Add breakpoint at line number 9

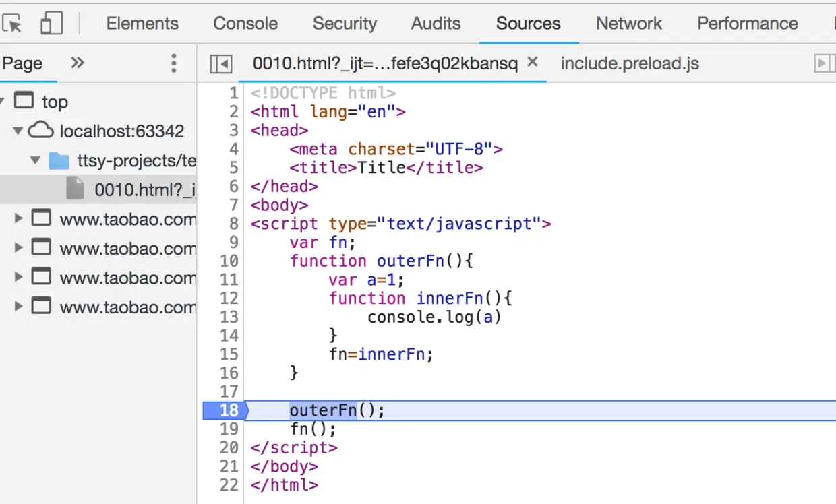click(234, 242)
